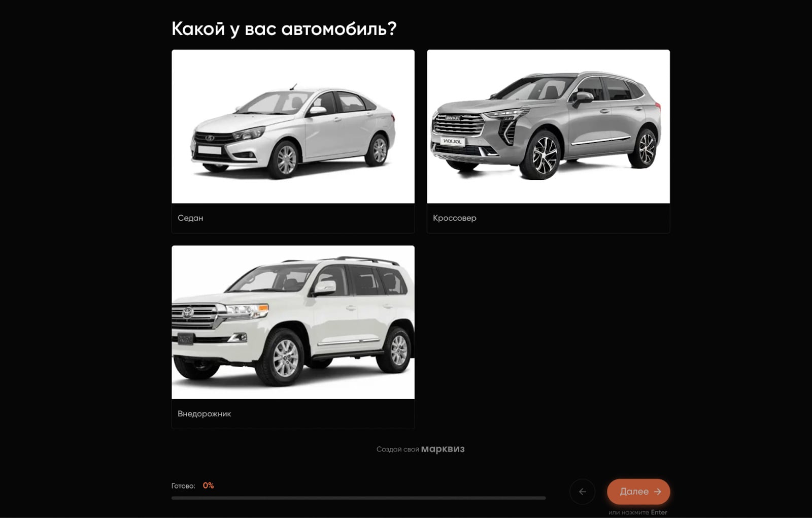Image resolution: width=812 pixels, height=518 pixels.
Task: Select the Кроссовер option label
Action: pyautogui.click(x=455, y=218)
